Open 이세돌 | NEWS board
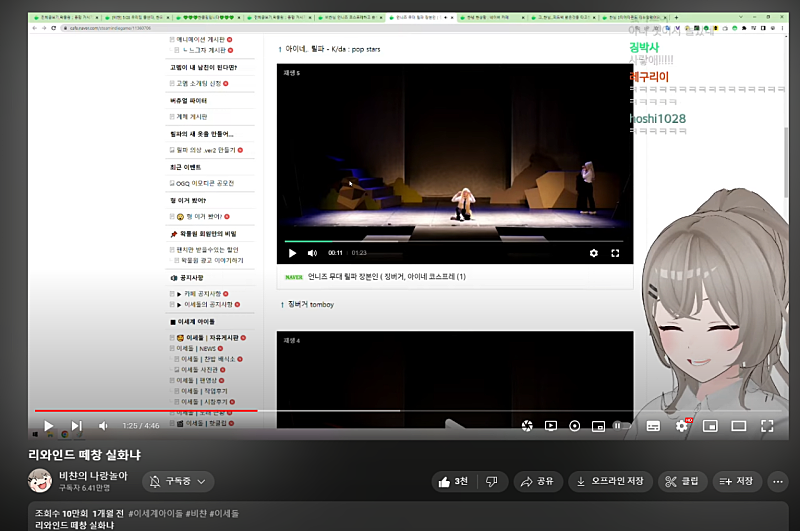800x531 pixels. 196,348
